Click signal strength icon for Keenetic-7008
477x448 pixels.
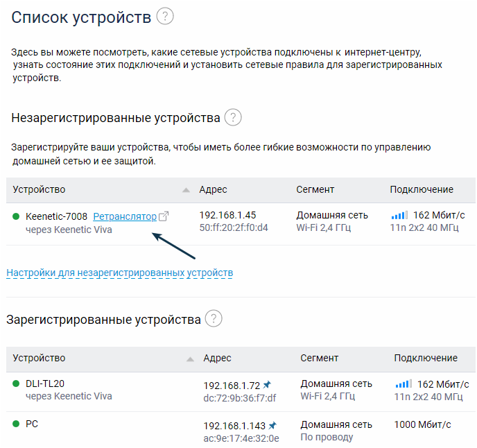(399, 216)
